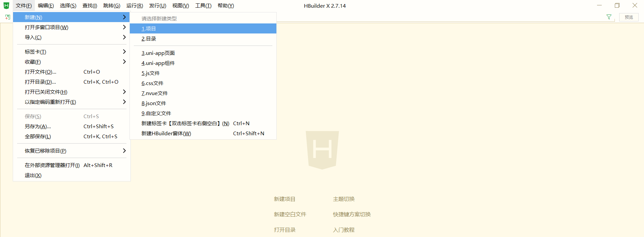Choose 另存为(A)... from File menu
This screenshot has width=644, height=237.
click(x=71, y=127)
